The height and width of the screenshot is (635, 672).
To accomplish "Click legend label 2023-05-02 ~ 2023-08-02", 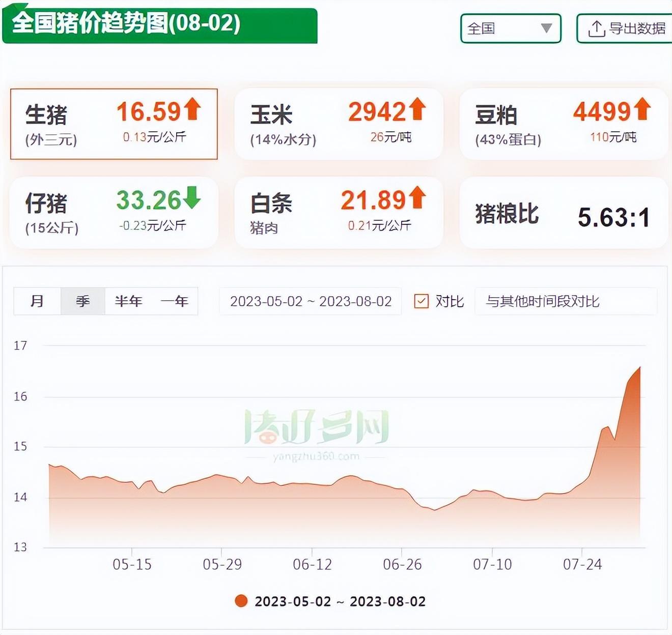I will pos(340,601).
